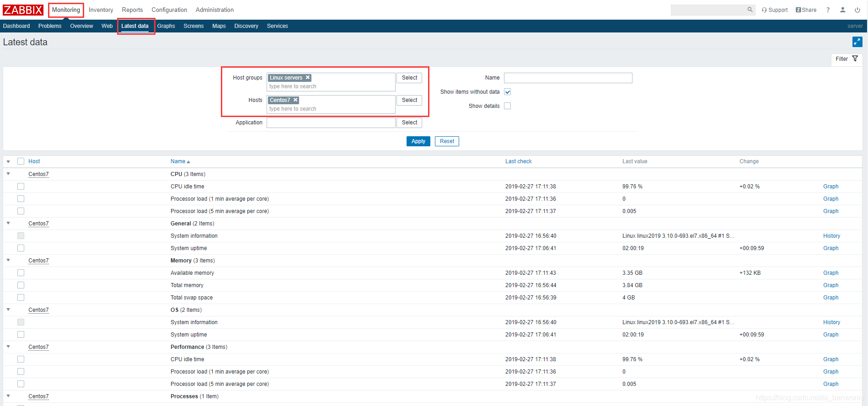The width and height of the screenshot is (868, 406).
Task: Open the help question mark icon
Action: (x=828, y=10)
